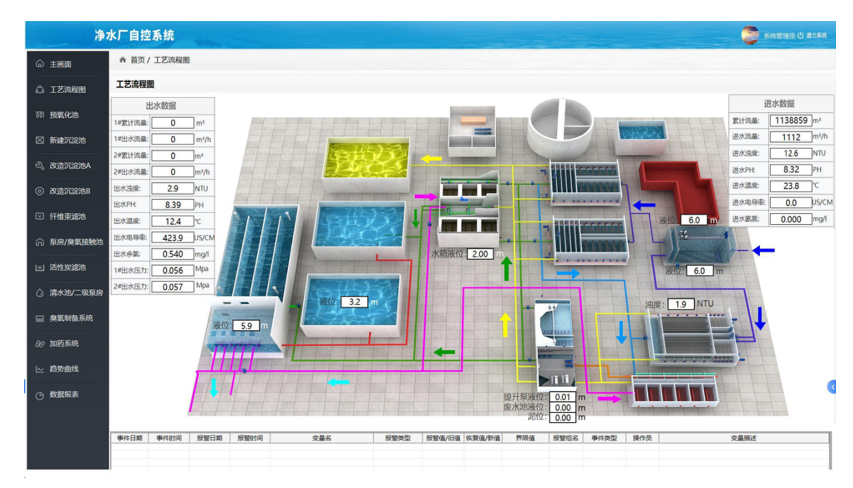
Task: Click 提升泵液位 value 0.01
Action: tap(563, 397)
